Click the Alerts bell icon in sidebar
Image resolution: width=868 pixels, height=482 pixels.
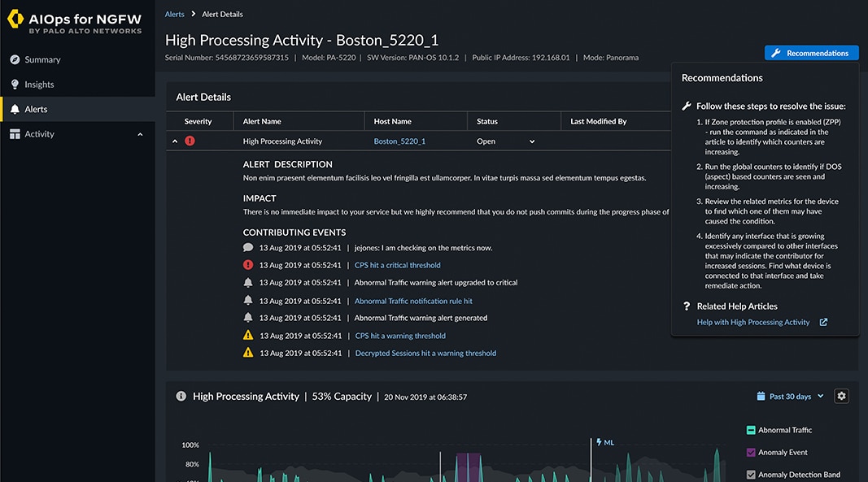(x=15, y=109)
